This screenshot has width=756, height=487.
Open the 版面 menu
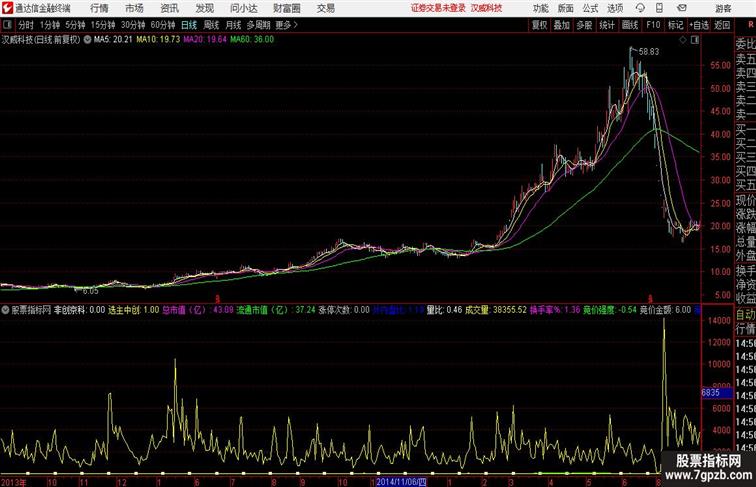coord(566,8)
